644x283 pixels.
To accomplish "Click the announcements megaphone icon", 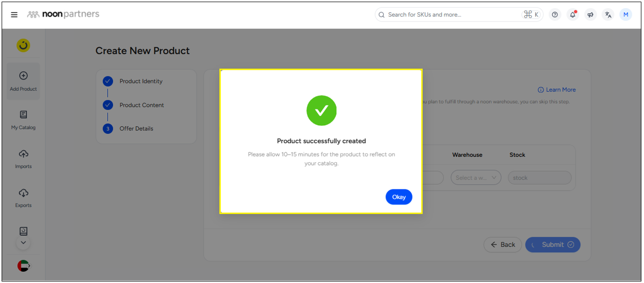I will pos(591,15).
